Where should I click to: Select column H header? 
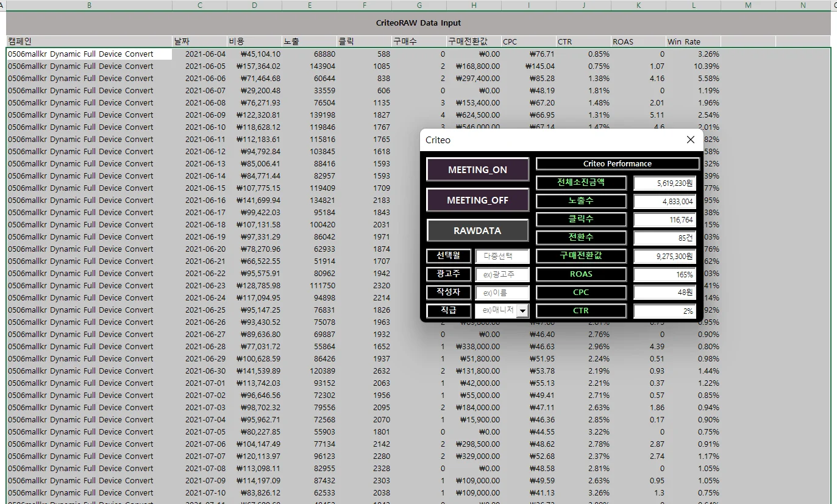click(474, 5)
